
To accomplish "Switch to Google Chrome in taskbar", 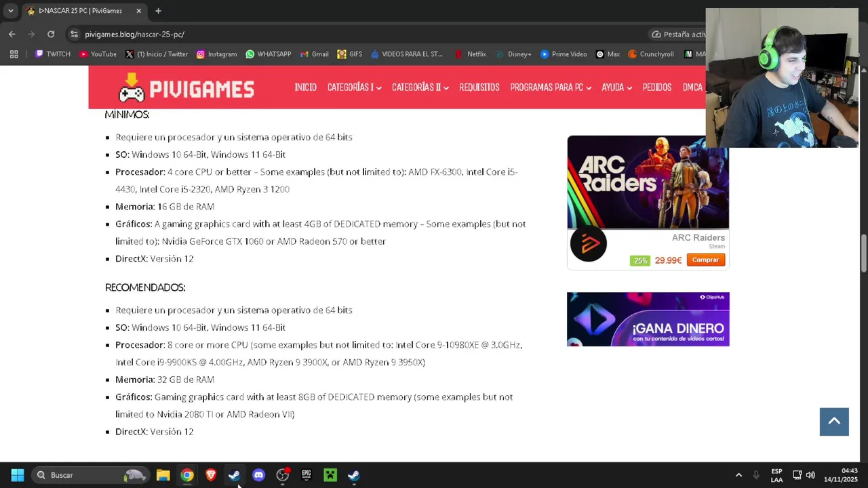I will tap(186, 475).
